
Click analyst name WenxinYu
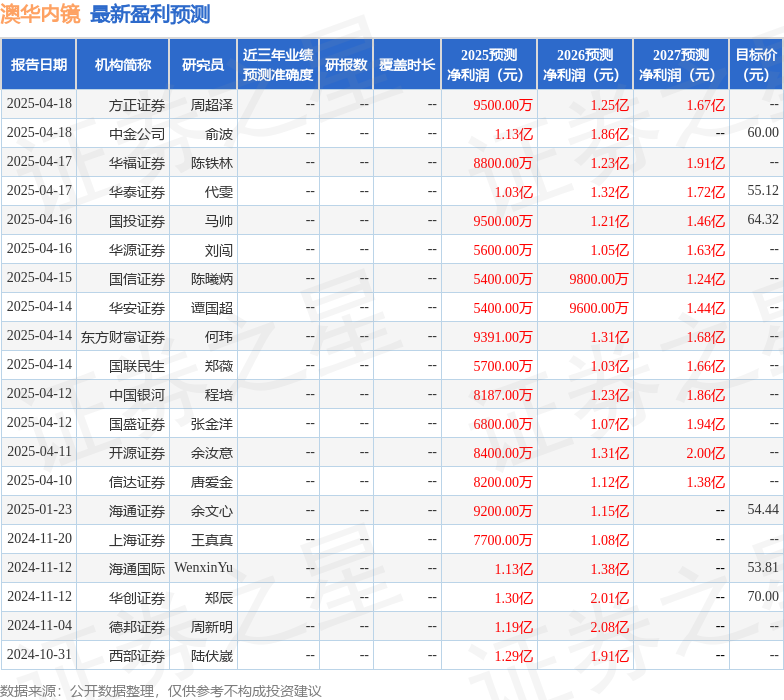tap(203, 569)
